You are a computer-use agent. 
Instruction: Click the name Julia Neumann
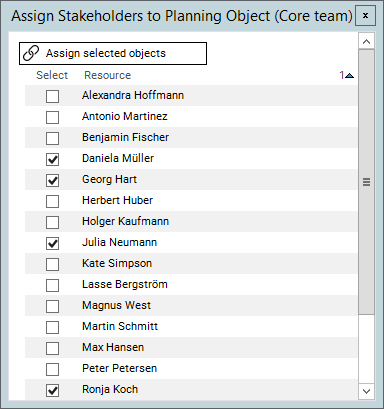(x=119, y=242)
